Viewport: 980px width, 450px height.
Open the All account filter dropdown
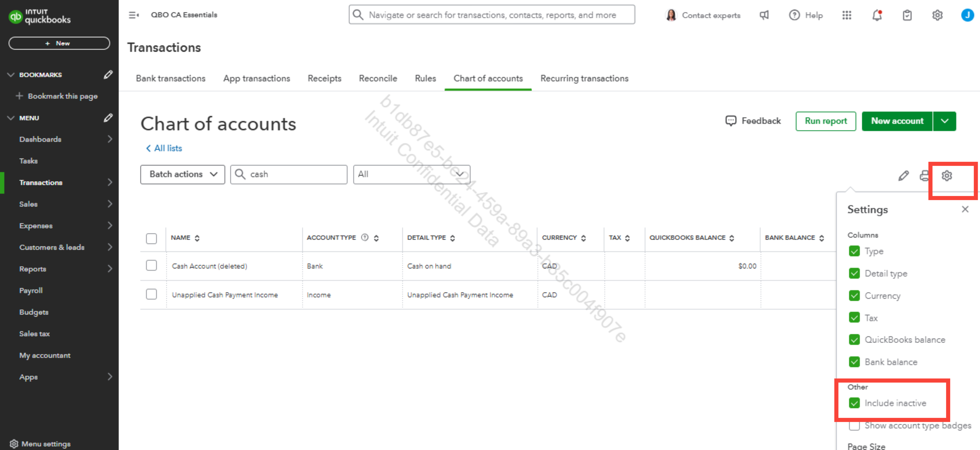coord(411,174)
